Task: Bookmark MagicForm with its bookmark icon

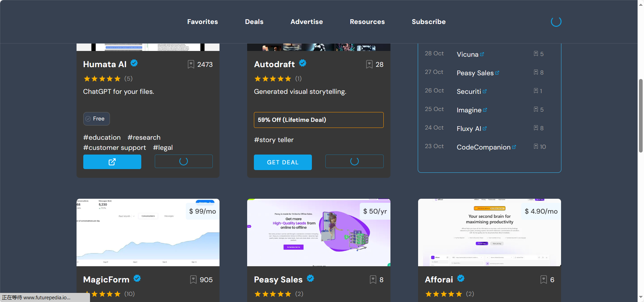Action: 193,280
